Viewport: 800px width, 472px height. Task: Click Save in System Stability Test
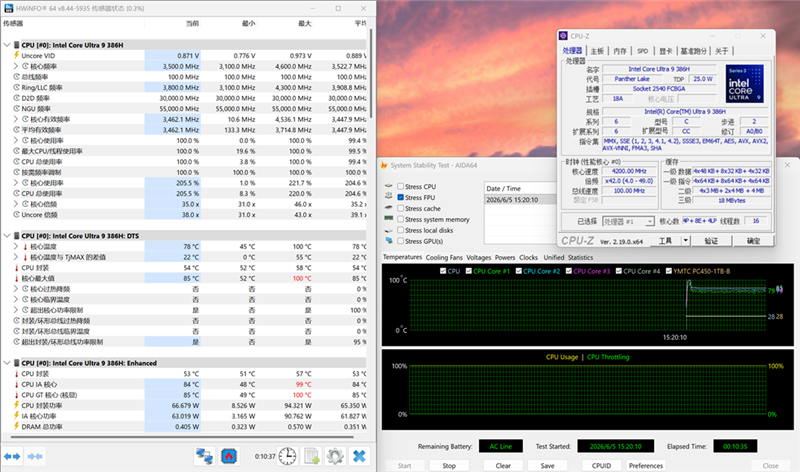tap(547, 465)
